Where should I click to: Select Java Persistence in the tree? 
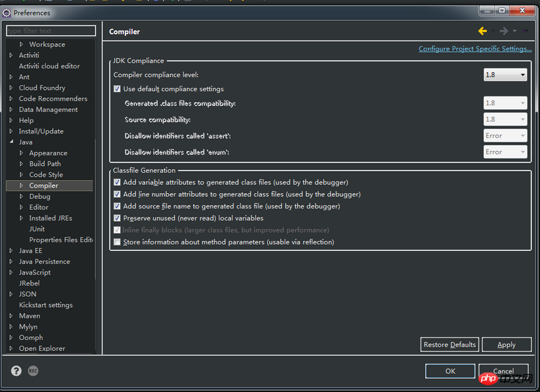click(45, 262)
